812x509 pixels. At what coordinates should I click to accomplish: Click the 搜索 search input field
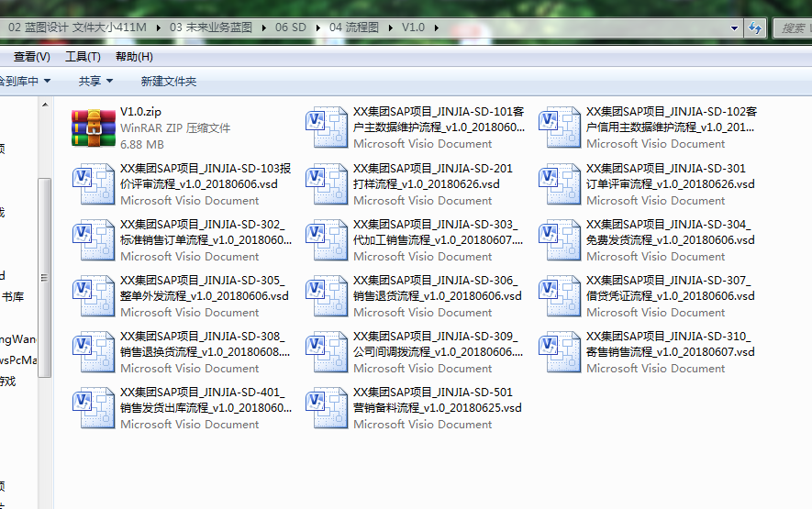point(792,28)
